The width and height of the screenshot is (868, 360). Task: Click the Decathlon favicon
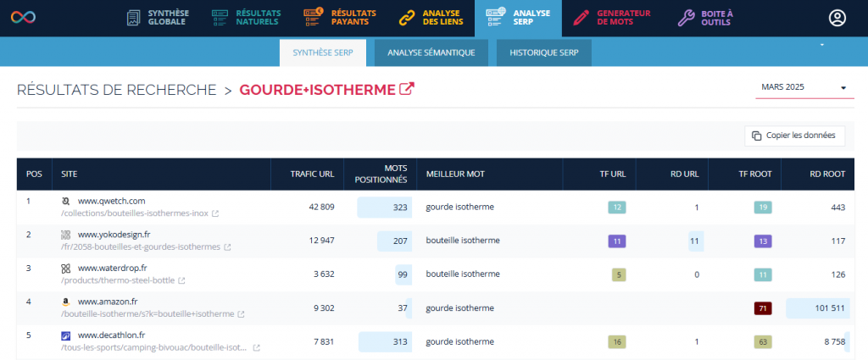click(66, 335)
